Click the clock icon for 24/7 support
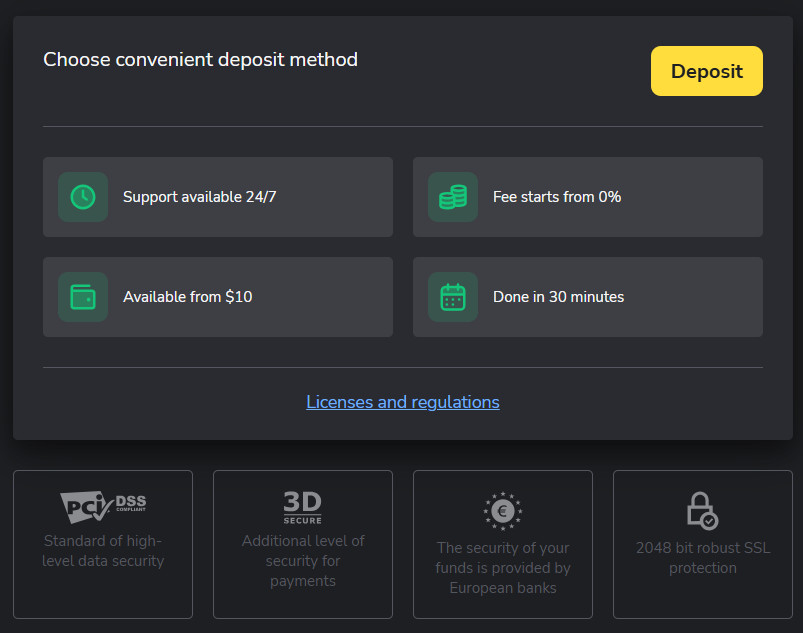This screenshot has width=803, height=633. tap(83, 197)
